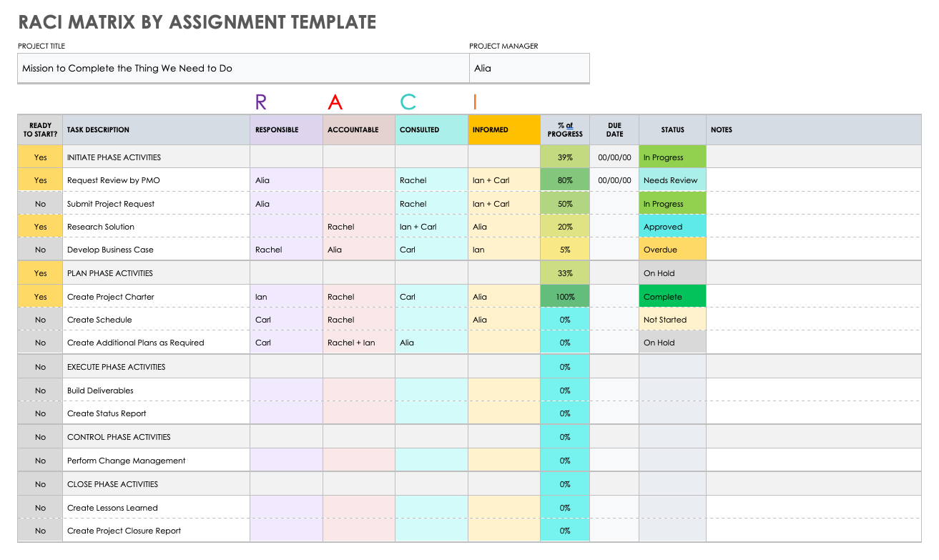This screenshot has height=560, width=939.
Task: Click the green 100% progress cell
Action: (564, 297)
